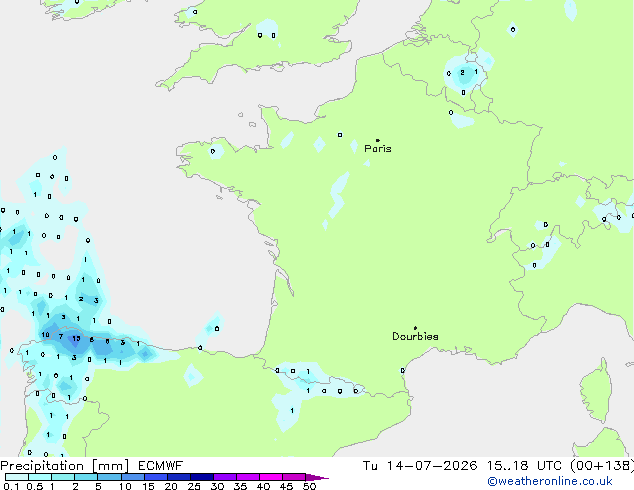634x490 pixels.
Task: Click the Dourbies location label
Action: (415, 336)
